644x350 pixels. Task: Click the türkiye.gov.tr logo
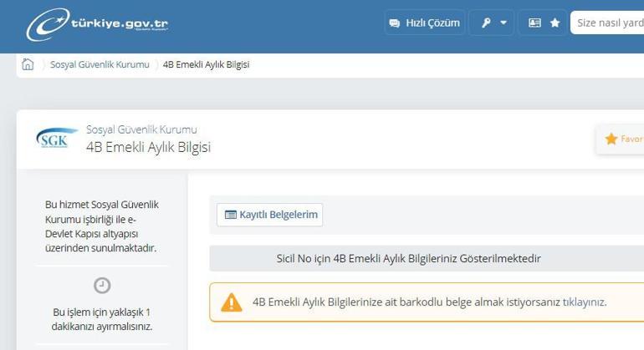tap(99, 23)
